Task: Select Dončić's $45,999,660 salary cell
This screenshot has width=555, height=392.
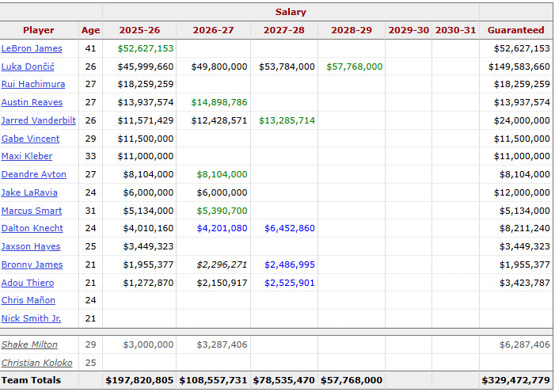Action: 146,67
